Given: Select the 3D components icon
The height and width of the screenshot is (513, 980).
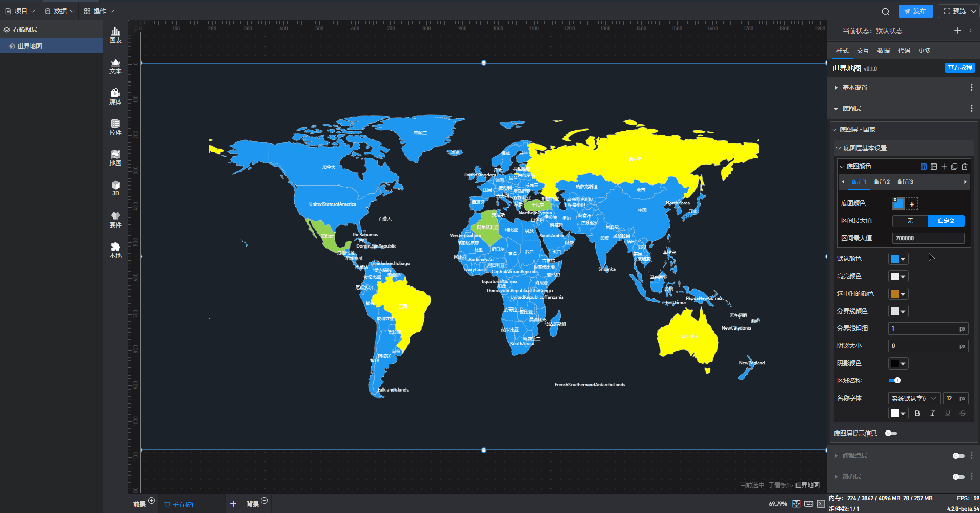Looking at the screenshot, I should pyautogui.click(x=115, y=188).
